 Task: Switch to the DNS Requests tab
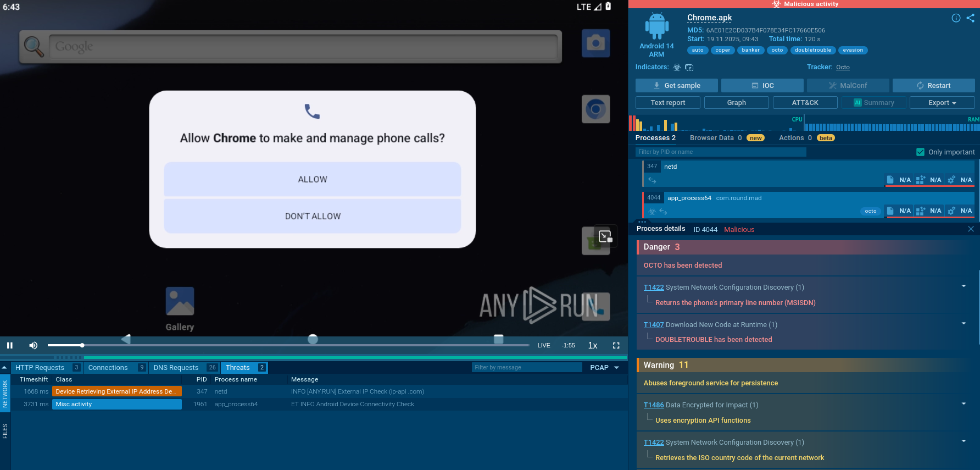click(x=176, y=368)
